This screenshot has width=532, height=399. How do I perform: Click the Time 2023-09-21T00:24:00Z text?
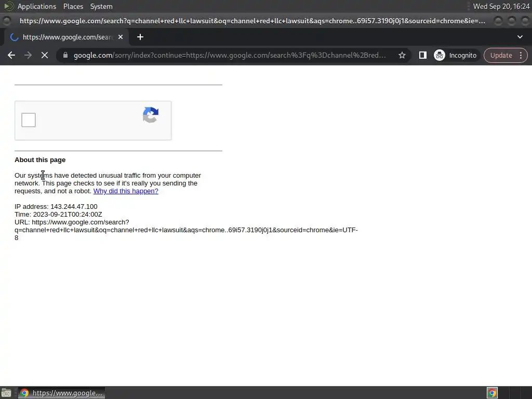point(58,215)
